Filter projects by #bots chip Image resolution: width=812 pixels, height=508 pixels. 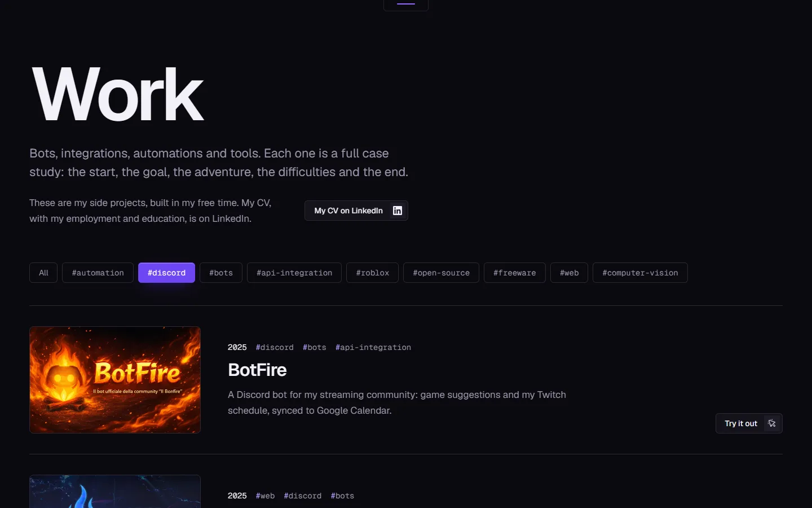coord(221,273)
